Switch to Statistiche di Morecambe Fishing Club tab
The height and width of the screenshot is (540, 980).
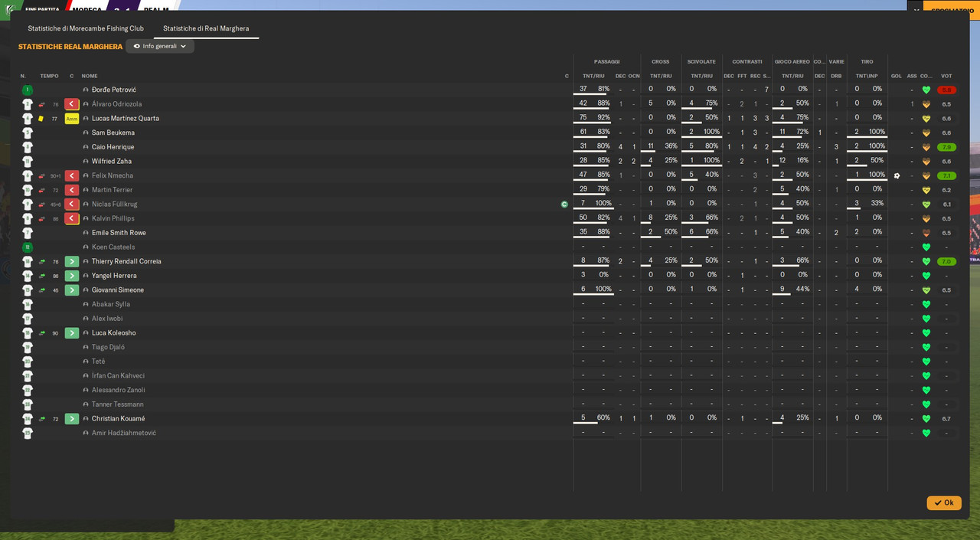pos(86,28)
